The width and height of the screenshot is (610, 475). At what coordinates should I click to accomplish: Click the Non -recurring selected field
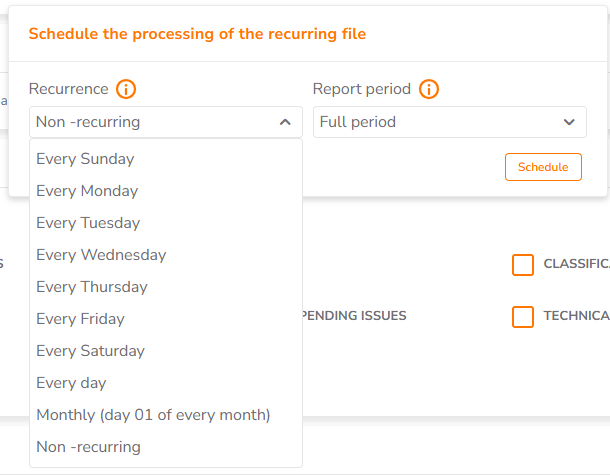coord(166,122)
